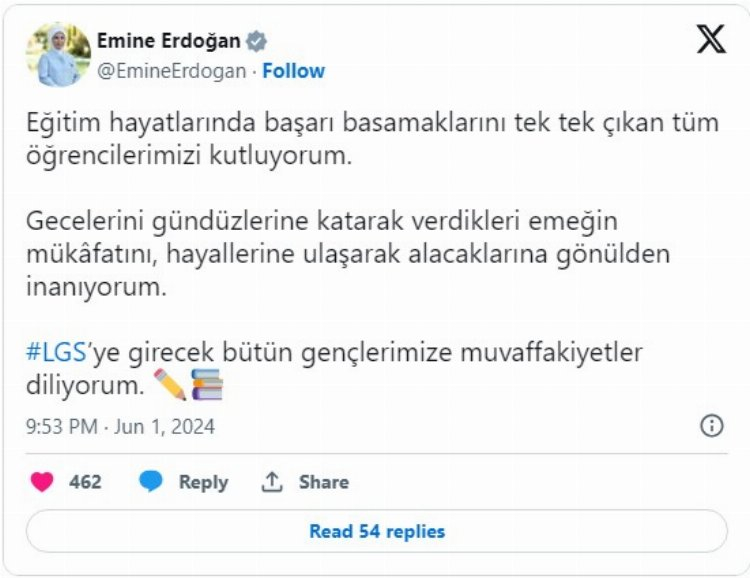Open the X logo link
750x578 pixels.
[711, 39]
